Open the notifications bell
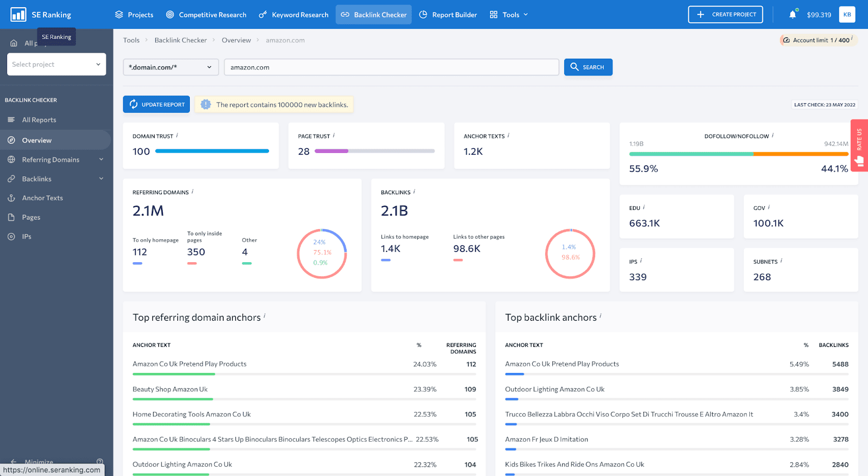The height and width of the screenshot is (476, 868). pyautogui.click(x=793, y=15)
